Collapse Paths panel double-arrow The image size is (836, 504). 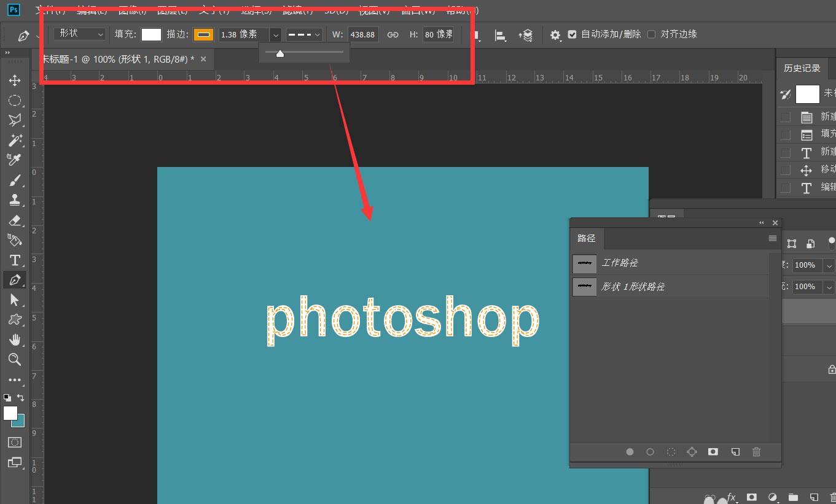click(x=762, y=223)
